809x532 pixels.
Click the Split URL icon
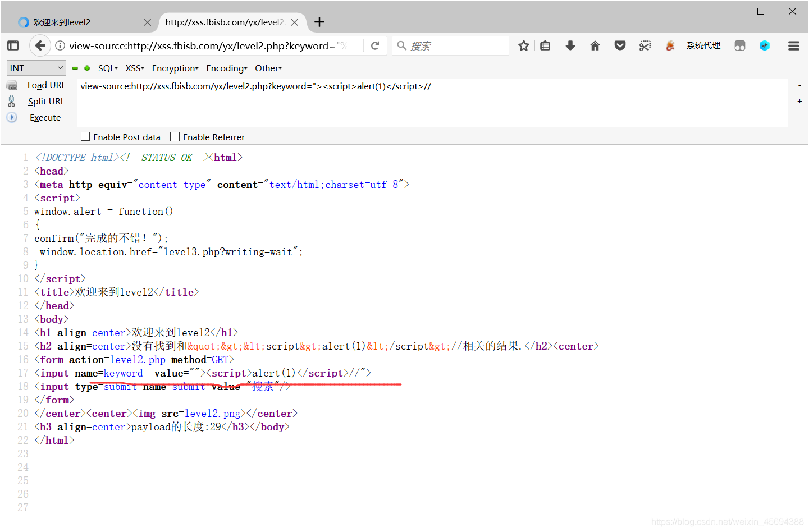point(12,101)
